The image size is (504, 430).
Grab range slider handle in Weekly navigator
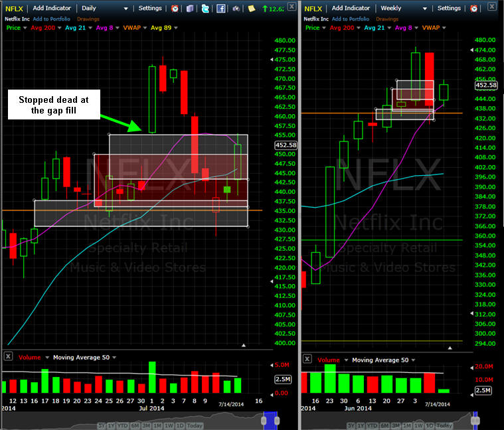(475, 421)
